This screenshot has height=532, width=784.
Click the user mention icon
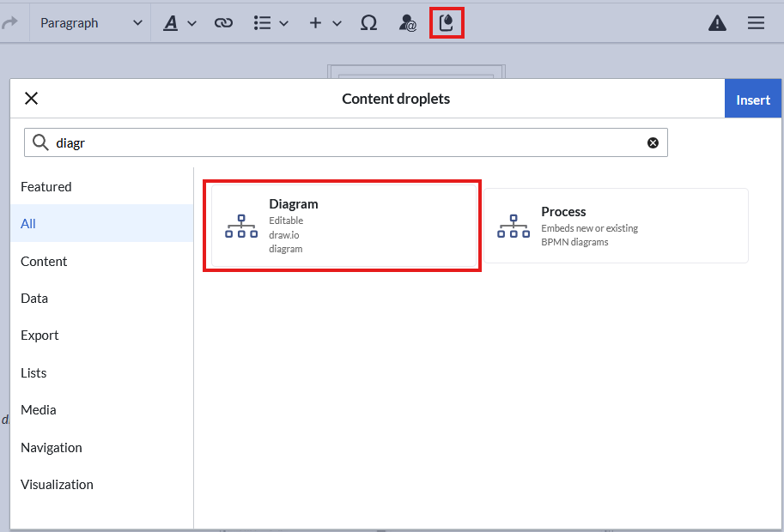pos(408,23)
